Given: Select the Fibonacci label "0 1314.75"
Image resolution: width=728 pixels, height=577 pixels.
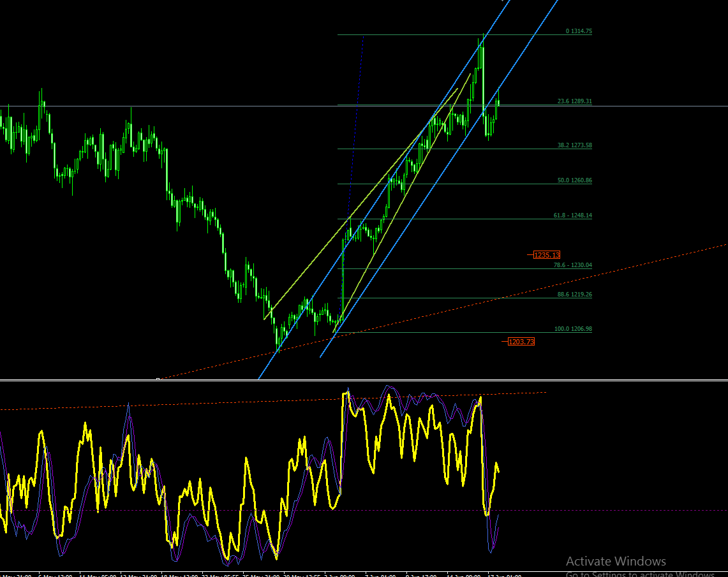Looking at the screenshot, I should coord(579,31).
